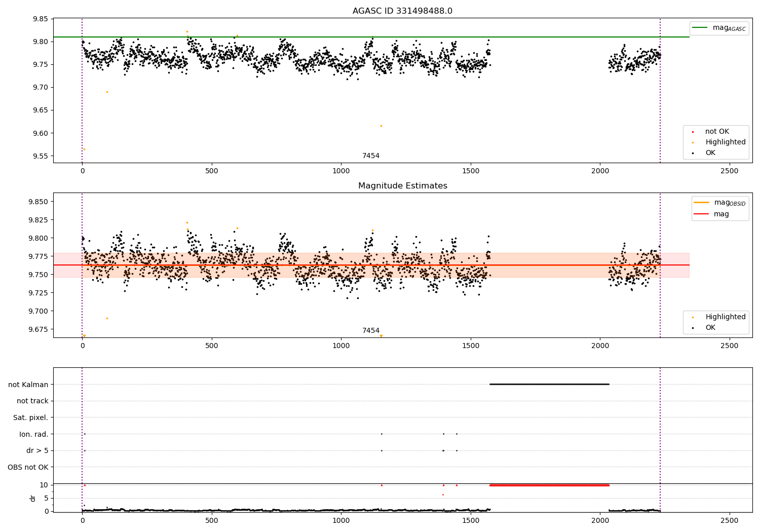Click the 9.700 y-axis tick label
Viewport: 760px width, 532px height.
click(38, 312)
